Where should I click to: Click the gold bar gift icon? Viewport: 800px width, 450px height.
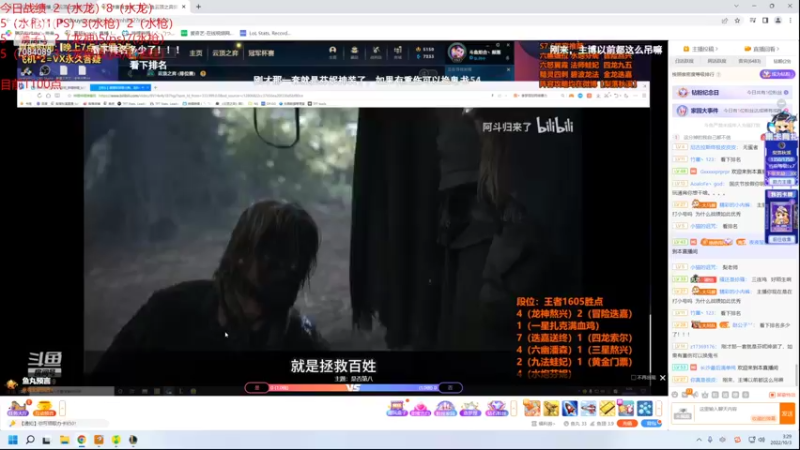(x=607, y=408)
